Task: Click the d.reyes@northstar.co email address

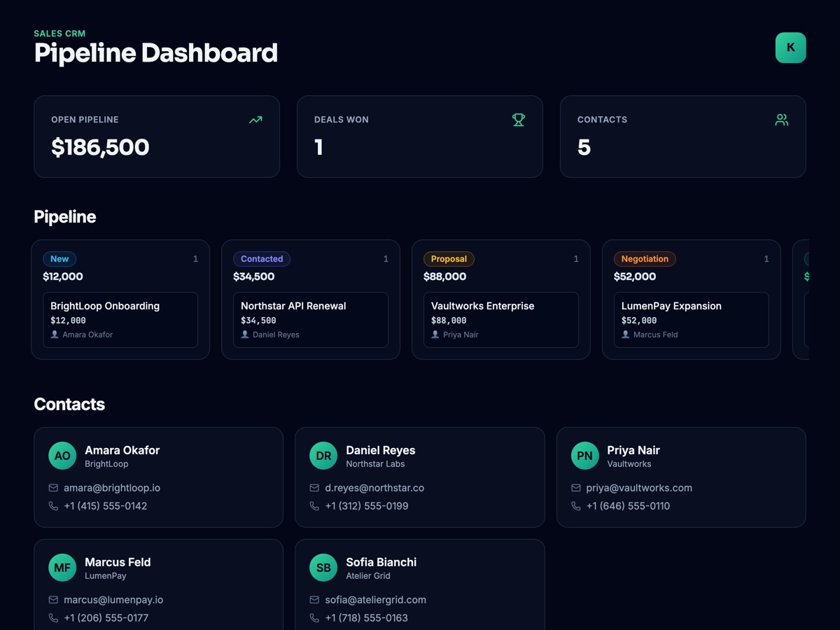Action: click(374, 488)
